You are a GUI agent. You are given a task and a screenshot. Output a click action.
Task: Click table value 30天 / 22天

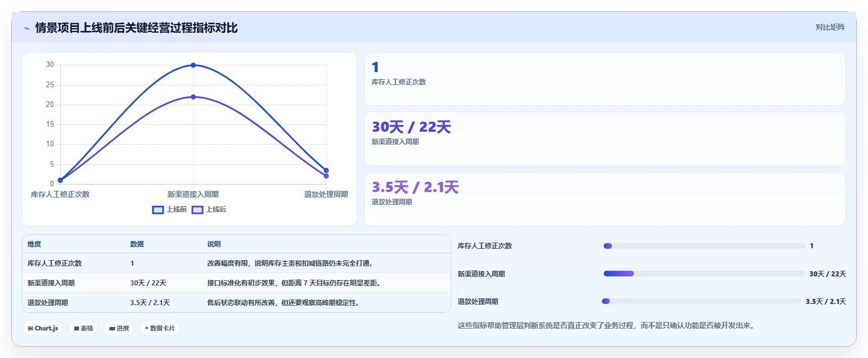(x=148, y=283)
